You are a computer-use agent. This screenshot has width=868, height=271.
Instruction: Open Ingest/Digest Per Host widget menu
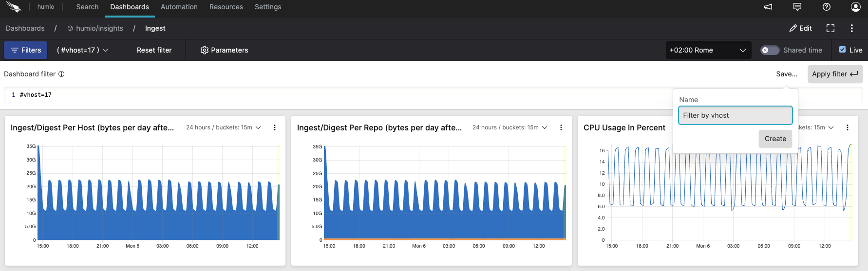(275, 127)
